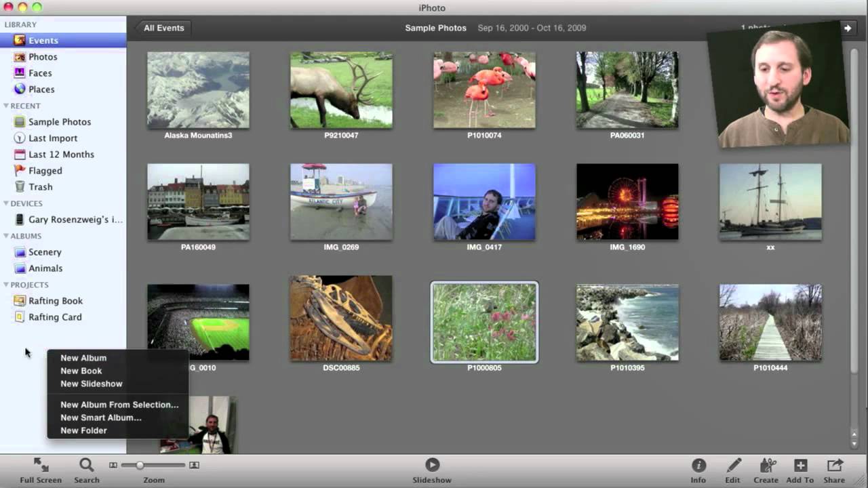This screenshot has height=488, width=868.
Task: Collapse the ALBUMS section
Action: click(x=6, y=236)
